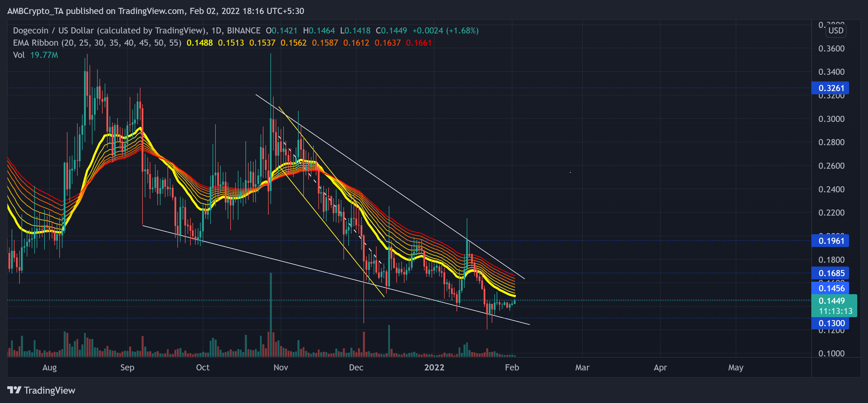Click the current price 0.1449 label
This screenshot has height=403, width=868.
tap(832, 301)
